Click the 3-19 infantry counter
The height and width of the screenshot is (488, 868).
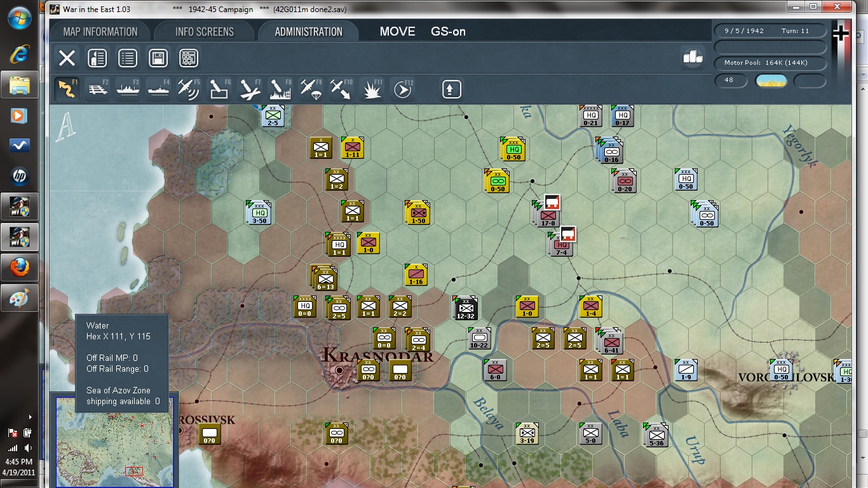coord(527,433)
